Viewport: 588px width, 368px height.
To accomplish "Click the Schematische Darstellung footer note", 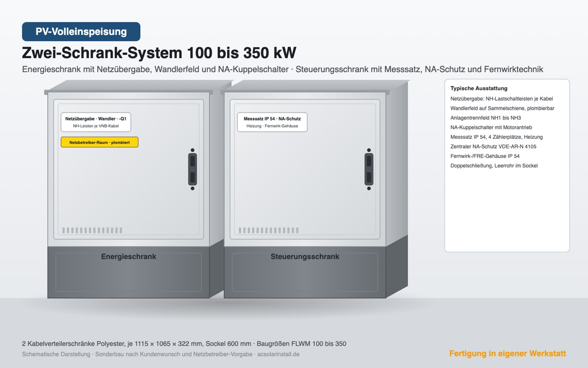I will click(x=161, y=354).
